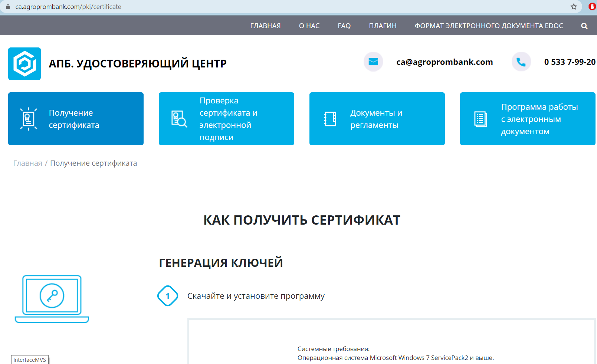Open Программа работы с электронным документом card
Image resolution: width=597 pixels, height=364 pixels.
(x=528, y=119)
